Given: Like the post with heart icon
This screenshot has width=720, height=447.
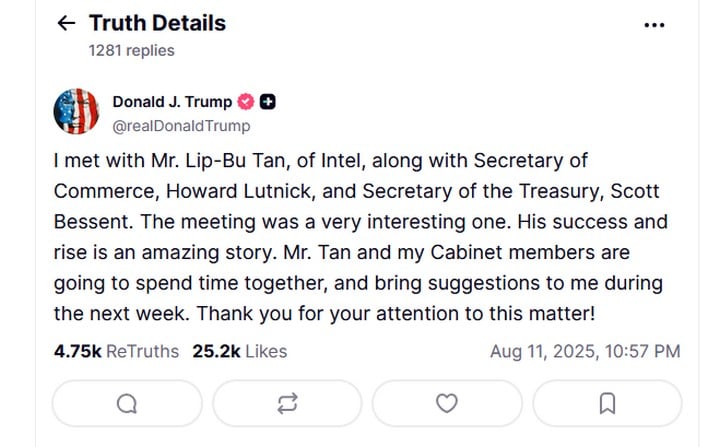Looking at the screenshot, I should pos(447,403).
